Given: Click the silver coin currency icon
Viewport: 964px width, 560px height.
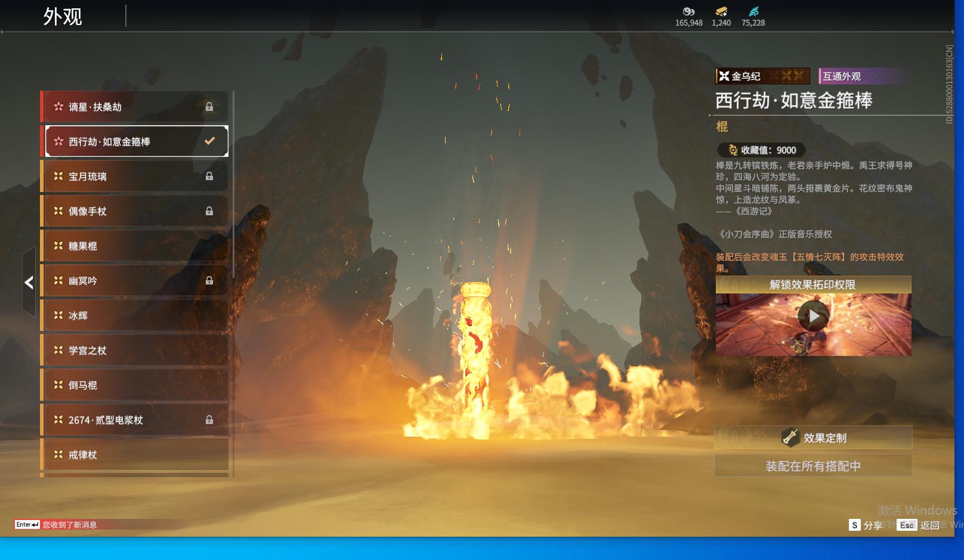Looking at the screenshot, I should click(688, 11).
